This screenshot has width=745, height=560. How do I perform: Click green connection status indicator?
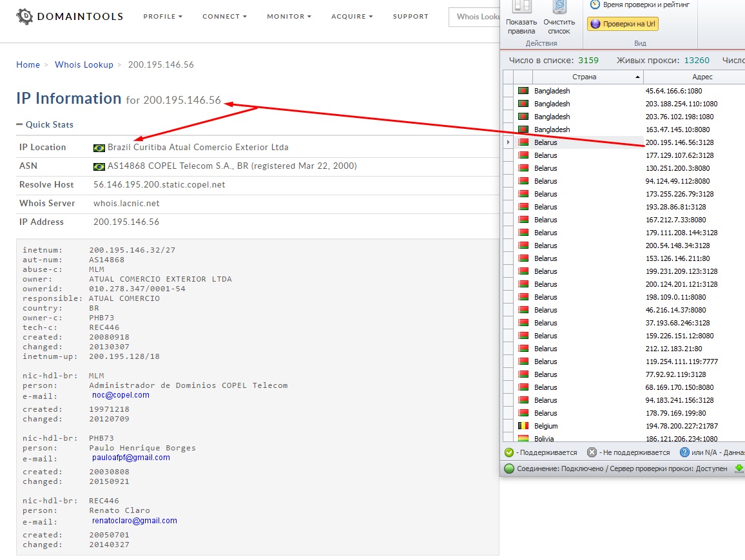(509, 468)
